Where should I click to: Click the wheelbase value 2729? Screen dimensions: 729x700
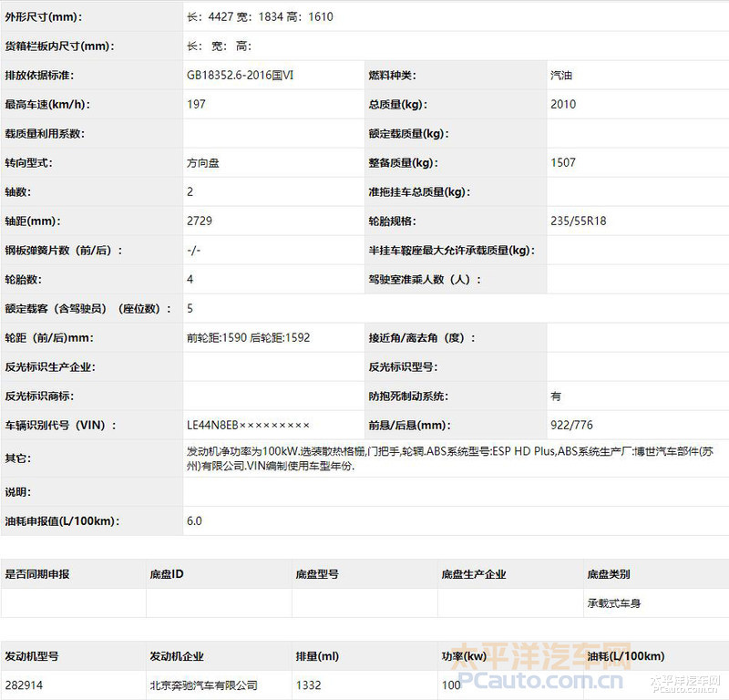[199, 221]
